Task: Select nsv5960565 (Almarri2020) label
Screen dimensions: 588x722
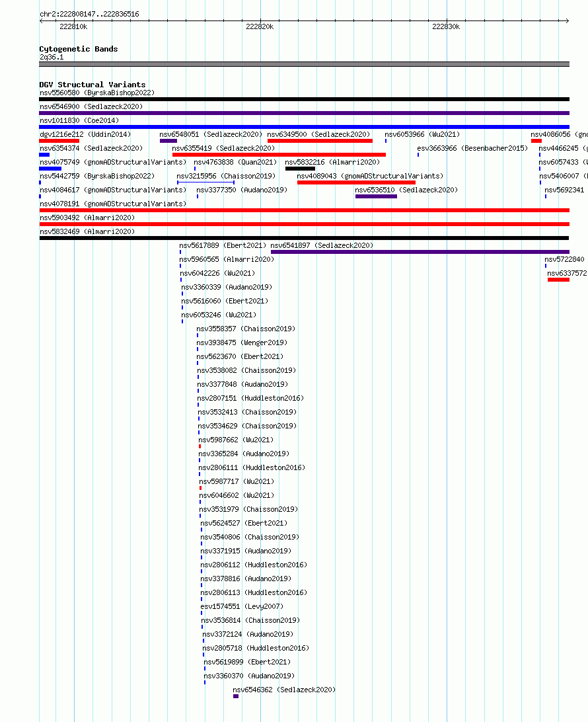Action: click(227, 259)
